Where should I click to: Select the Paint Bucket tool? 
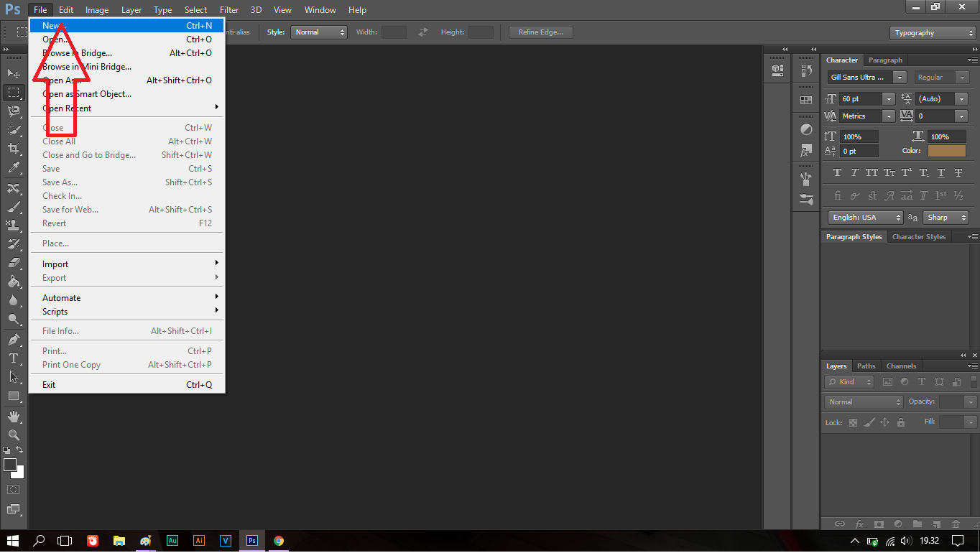coord(14,282)
